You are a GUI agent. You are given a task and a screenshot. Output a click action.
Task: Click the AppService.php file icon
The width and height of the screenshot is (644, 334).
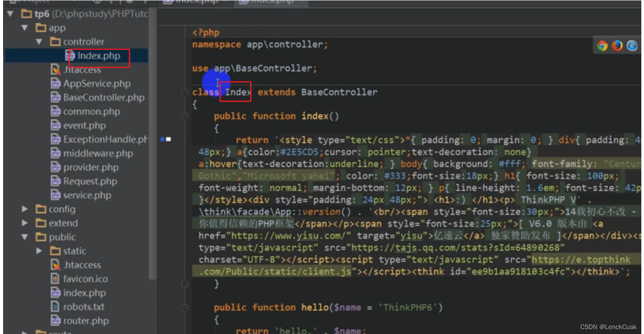[56, 84]
